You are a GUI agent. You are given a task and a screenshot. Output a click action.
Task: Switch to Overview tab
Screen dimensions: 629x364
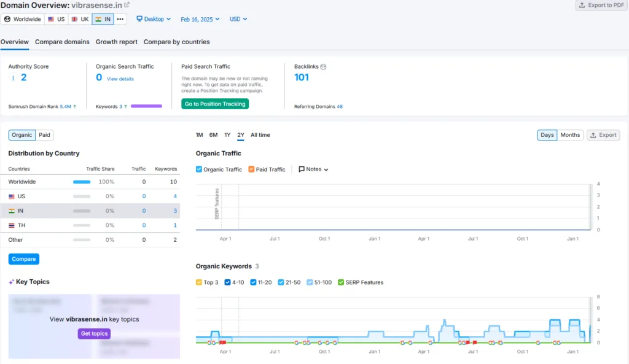click(x=15, y=42)
